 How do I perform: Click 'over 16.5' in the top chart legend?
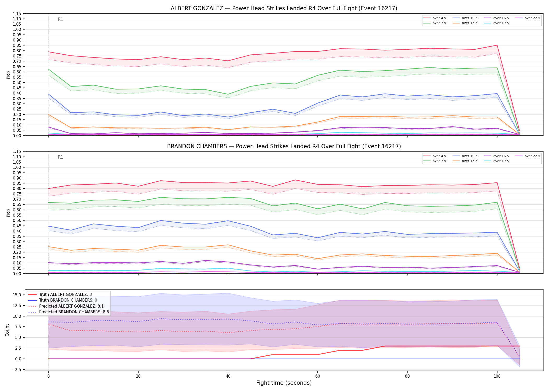501,18
